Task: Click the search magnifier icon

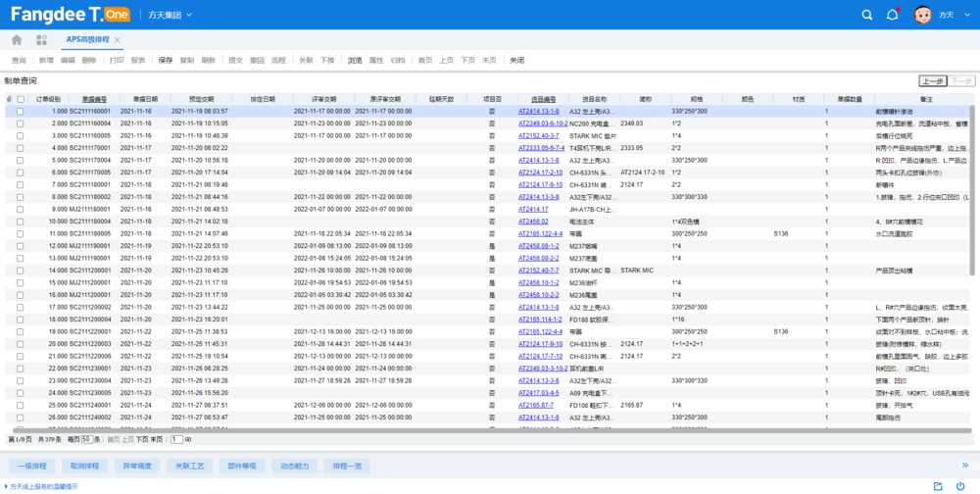Action: tap(866, 15)
